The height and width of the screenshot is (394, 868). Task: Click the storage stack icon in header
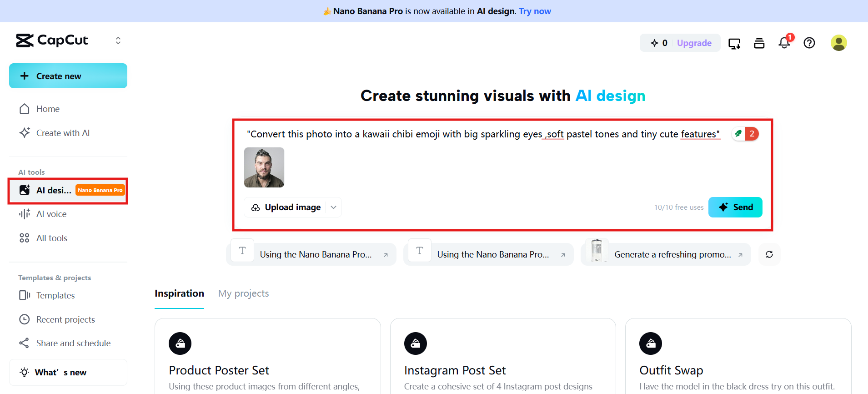tap(759, 43)
